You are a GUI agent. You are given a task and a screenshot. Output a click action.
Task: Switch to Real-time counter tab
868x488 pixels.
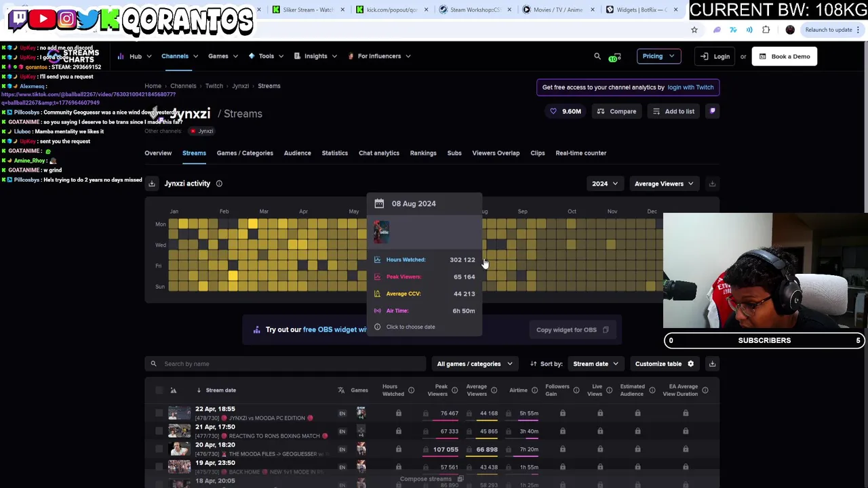pos(581,153)
